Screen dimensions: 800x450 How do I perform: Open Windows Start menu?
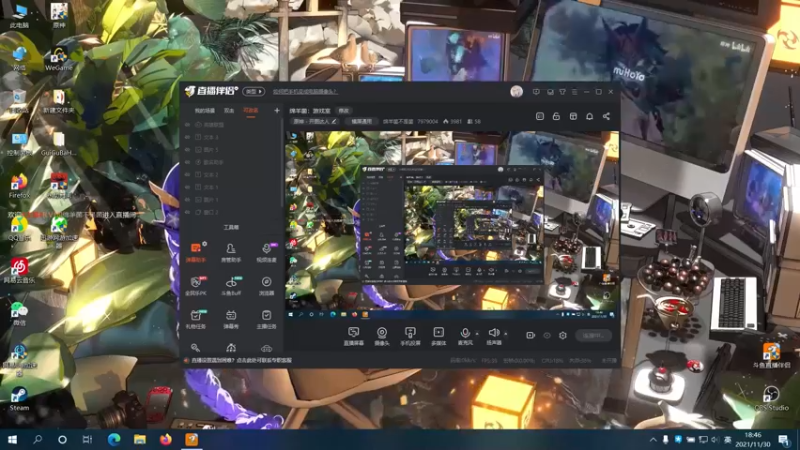coord(12,439)
